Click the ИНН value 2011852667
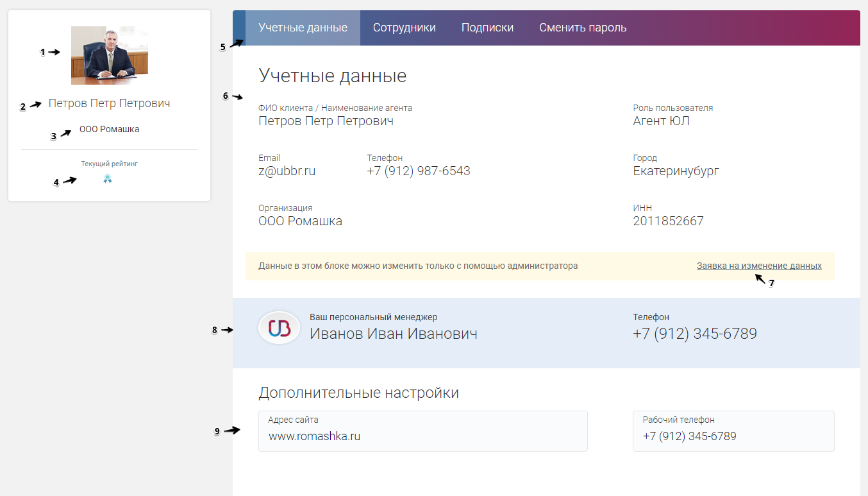Image resolution: width=868 pixels, height=496 pixels. (668, 221)
